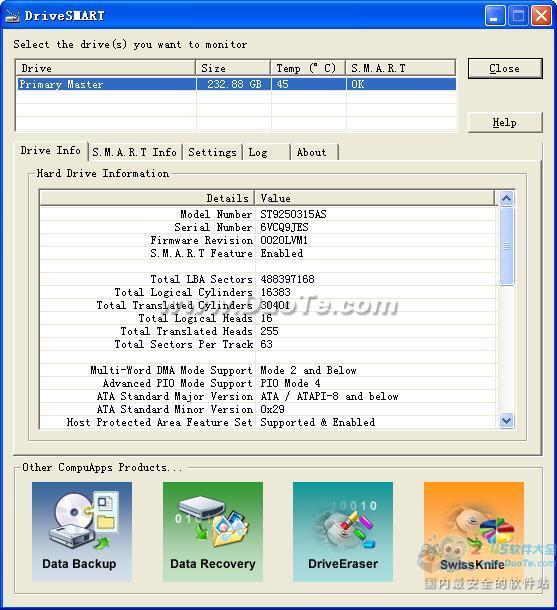Select the Total Sectors Per Track label

click(184, 344)
